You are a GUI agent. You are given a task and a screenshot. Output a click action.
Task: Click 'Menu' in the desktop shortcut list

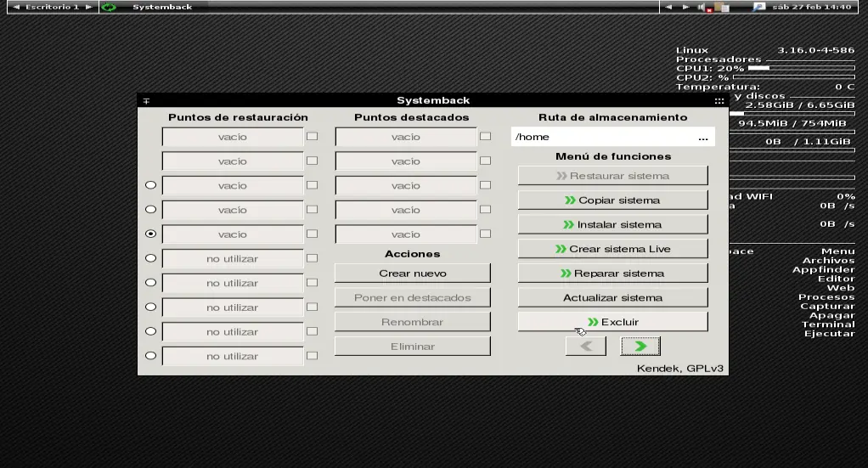838,251
